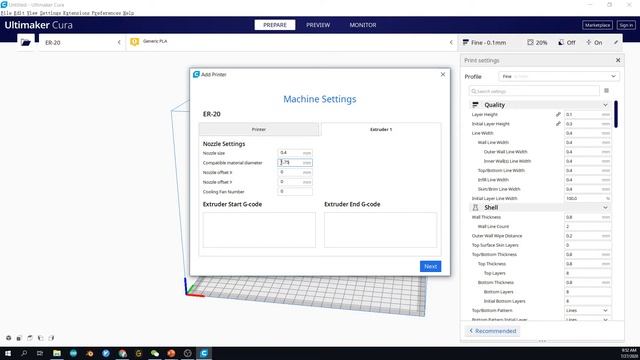This screenshot has width=640, height=360.
Task: Switch to the PREPARE stage
Action: click(275, 25)
